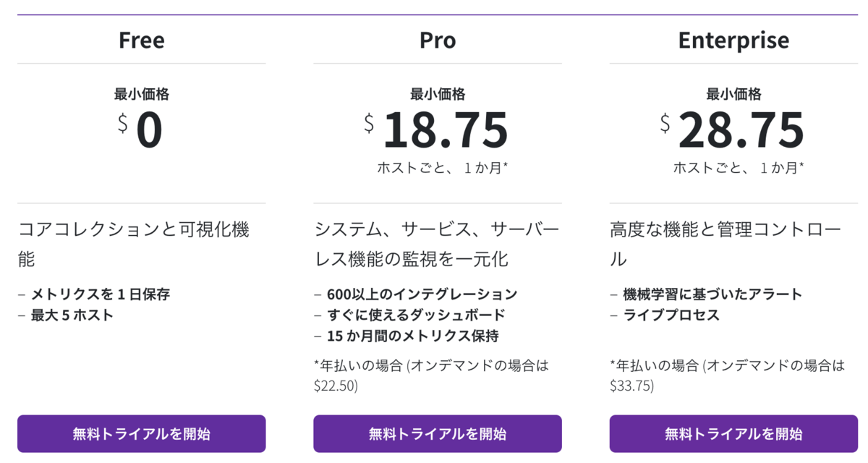Click 'メトリクスを 1 日保存' feature item
The height and width of the screenshot is (463, 868).
94,294
